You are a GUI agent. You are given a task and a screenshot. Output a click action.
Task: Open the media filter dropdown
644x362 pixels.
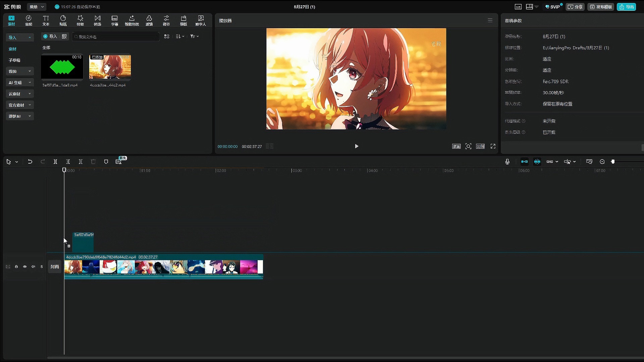coord(195,36)
